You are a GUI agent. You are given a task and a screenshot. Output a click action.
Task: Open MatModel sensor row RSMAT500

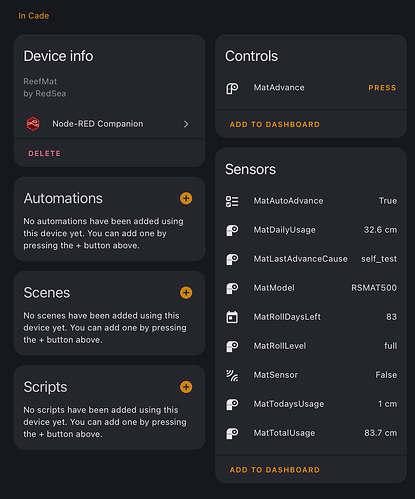click(x=311, y=288)
